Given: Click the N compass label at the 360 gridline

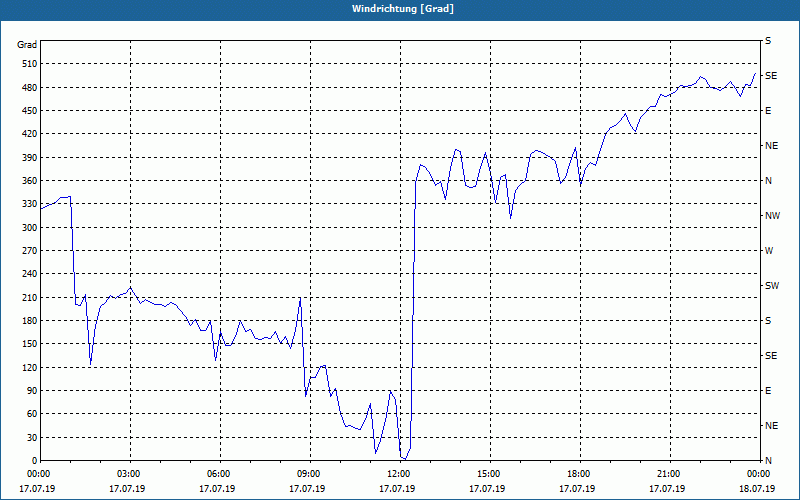Looking at the screenshot, I should pyautogui.click(x=768, y=181).
